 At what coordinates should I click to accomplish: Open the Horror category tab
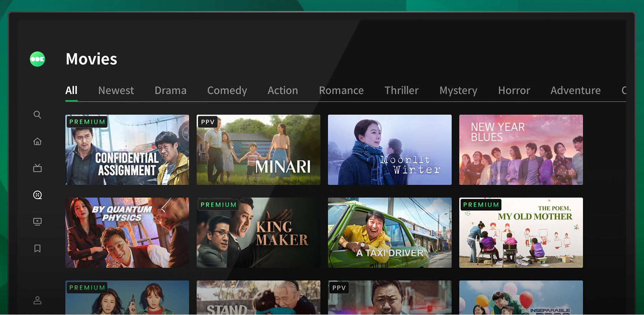[514, 90]
